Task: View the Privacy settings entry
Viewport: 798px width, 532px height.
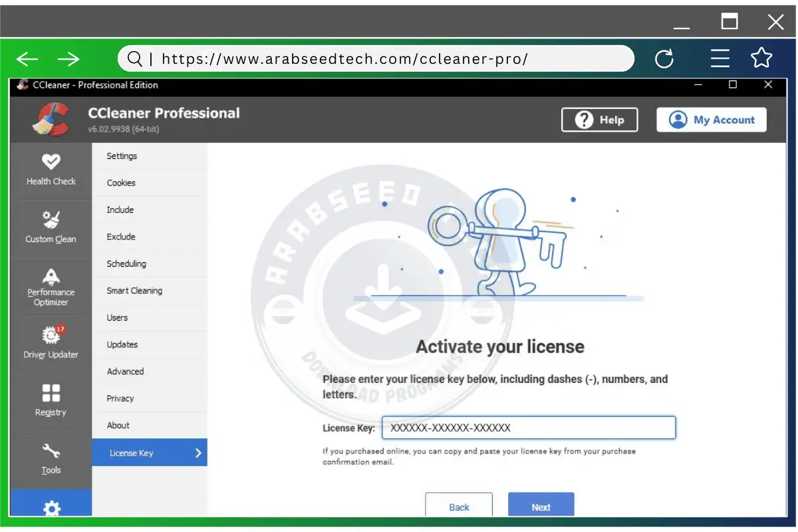Action: tap(120, 398)
